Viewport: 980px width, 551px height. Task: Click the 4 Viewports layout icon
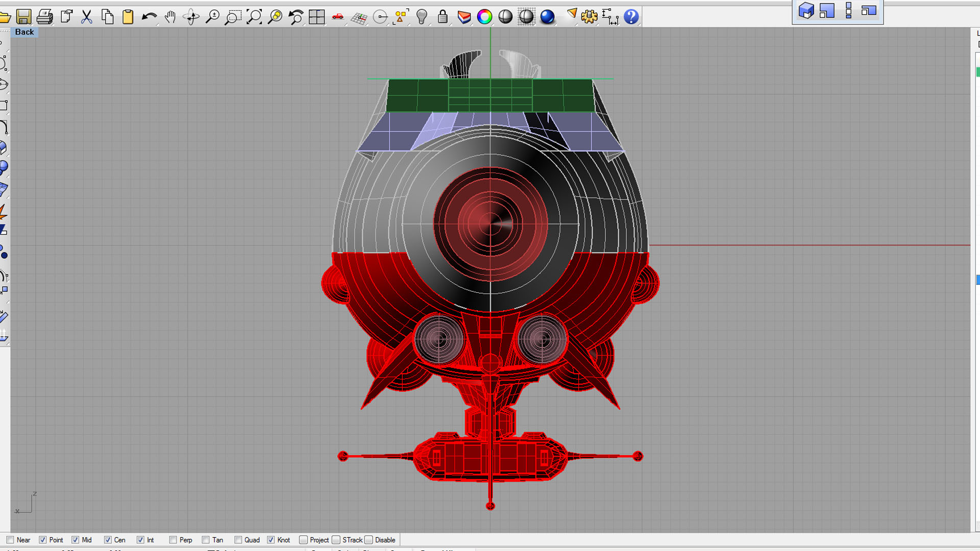(x=316, y=17)
